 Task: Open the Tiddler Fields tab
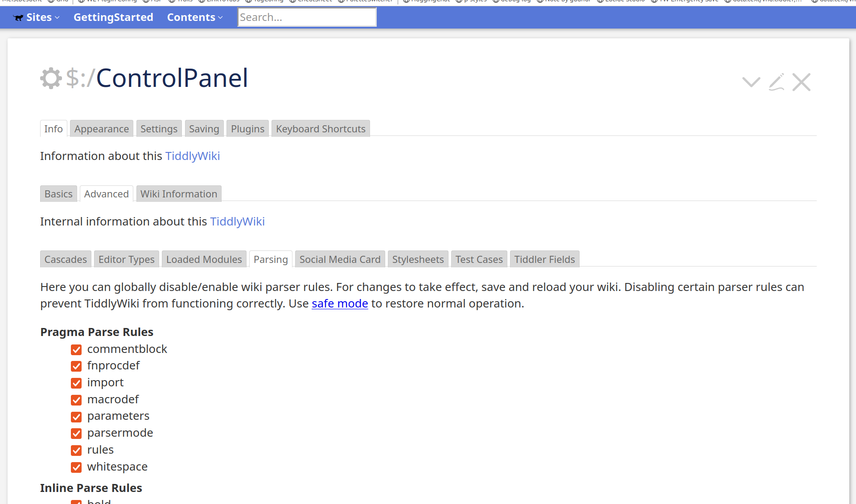click(x=545, y=259)
